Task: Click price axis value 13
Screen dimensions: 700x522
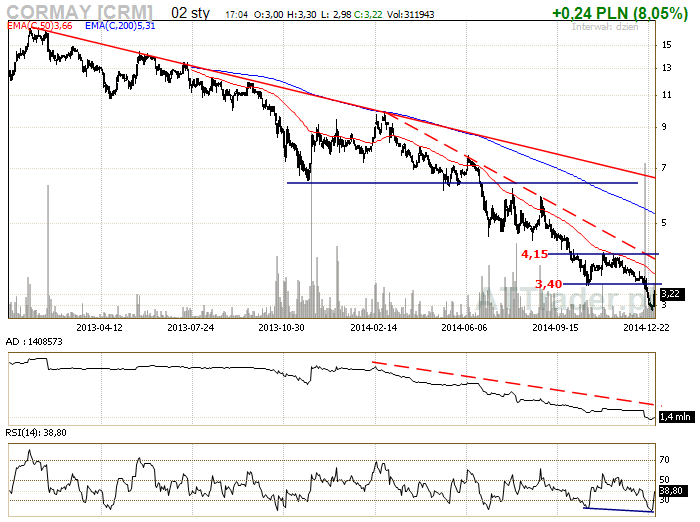Action: [x=667, y=68]
